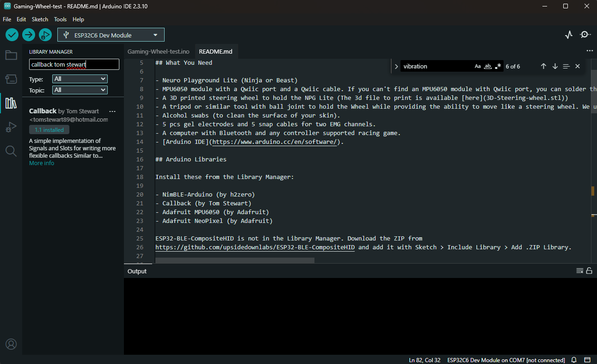Open the Debug sidebar panel

click(11, 127)
